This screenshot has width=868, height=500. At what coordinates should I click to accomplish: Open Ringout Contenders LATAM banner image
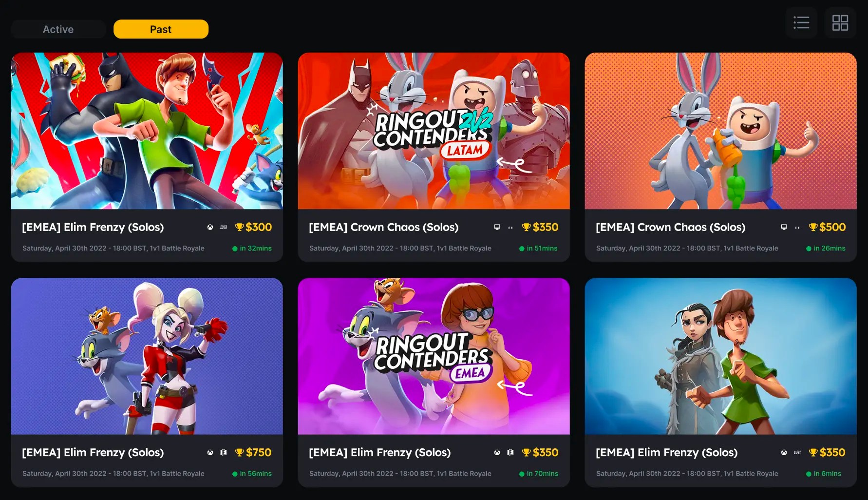pos(434,131)
